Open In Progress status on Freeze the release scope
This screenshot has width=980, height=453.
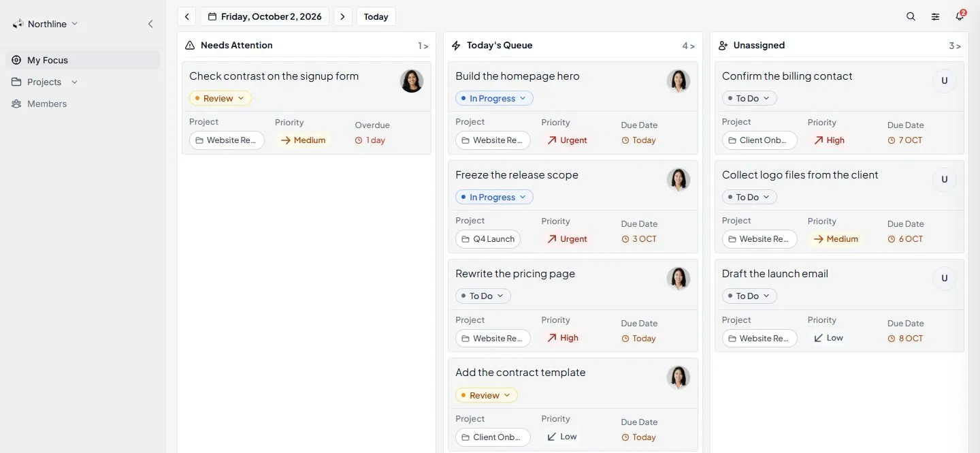pos(494,198)
